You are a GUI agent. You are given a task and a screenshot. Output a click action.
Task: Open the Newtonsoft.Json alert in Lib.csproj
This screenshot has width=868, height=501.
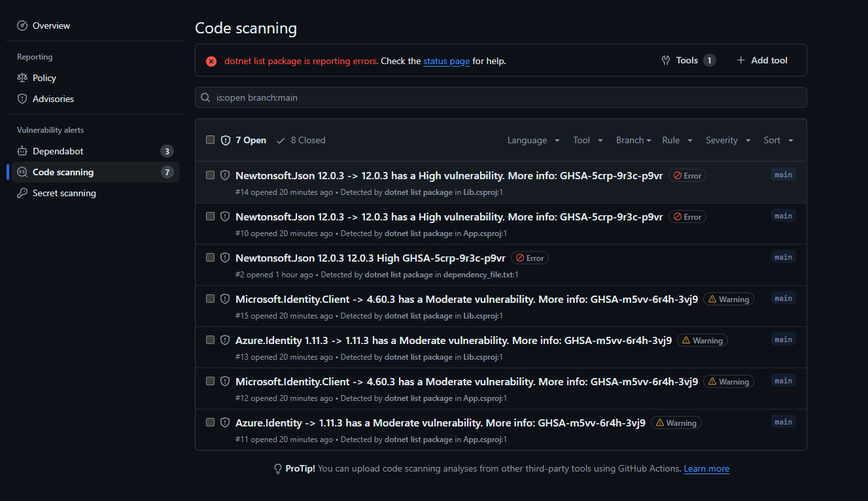click(x=449, y=175)
